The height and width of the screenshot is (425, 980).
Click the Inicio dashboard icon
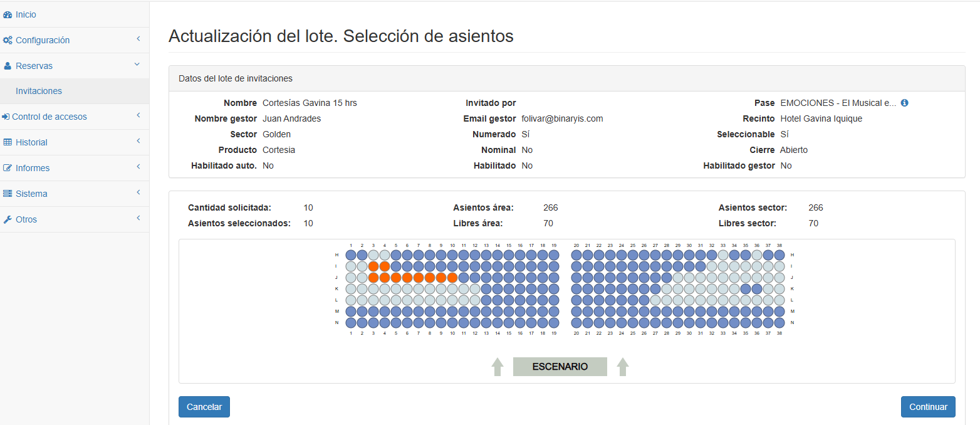click(x=8, y=14)
